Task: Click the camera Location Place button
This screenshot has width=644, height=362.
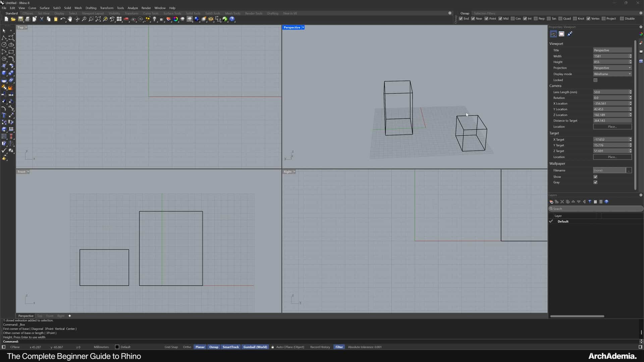Action: pos(612,127)
